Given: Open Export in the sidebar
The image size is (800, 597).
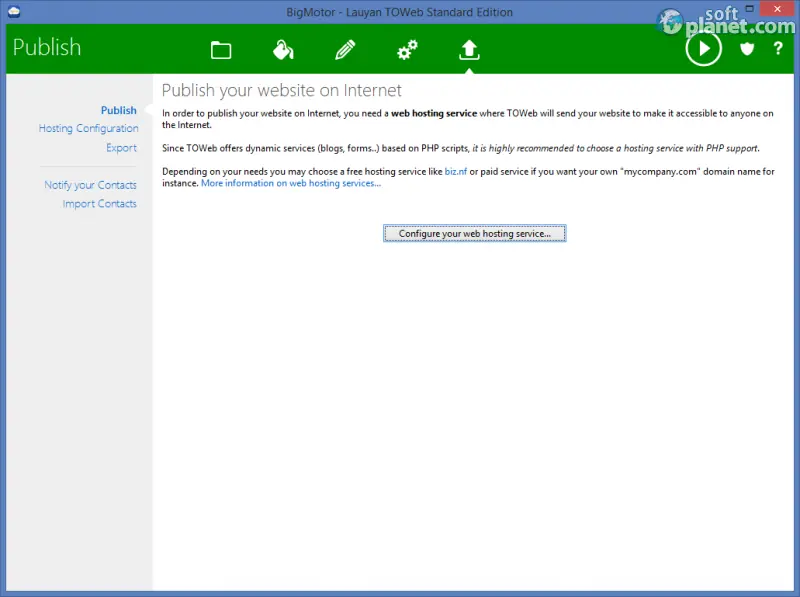Looking at the screenshot, I should (121, 147).
